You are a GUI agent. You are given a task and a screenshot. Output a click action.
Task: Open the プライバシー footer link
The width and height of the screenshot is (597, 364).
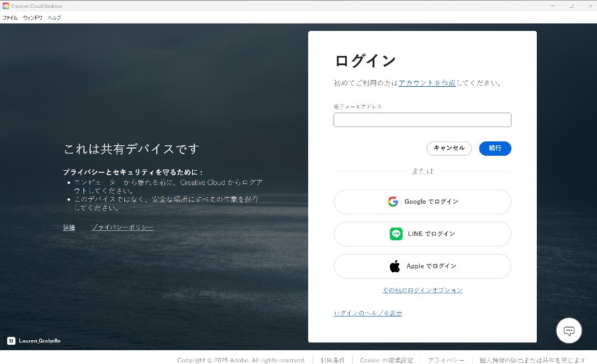pos(446,360)
